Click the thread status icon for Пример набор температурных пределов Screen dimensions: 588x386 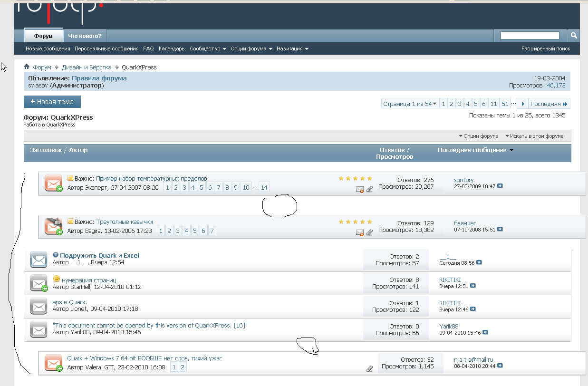coord(53,183)
